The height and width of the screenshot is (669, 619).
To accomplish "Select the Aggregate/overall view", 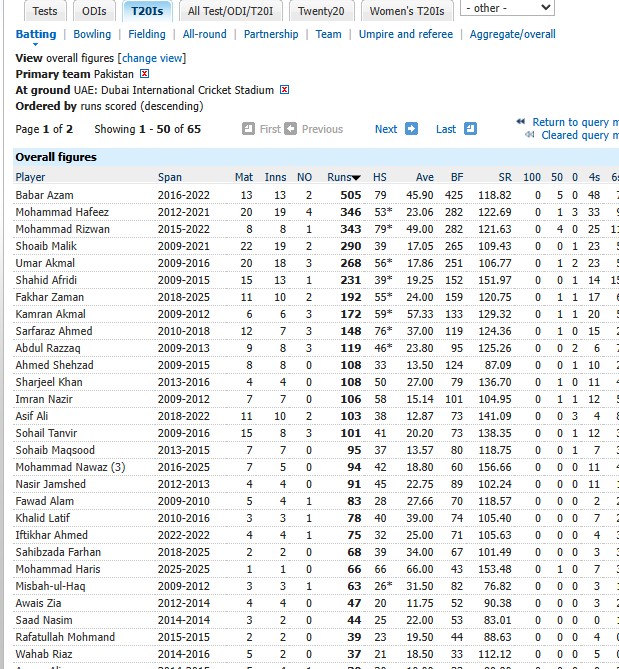I will pyautogui.click(x=512, y=34).
